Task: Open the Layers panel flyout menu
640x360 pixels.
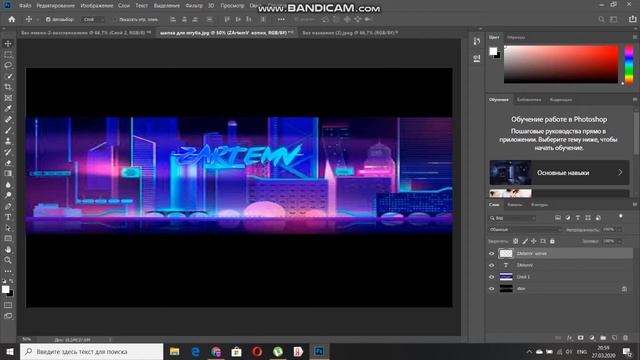Action: click(x=635, y=204)
